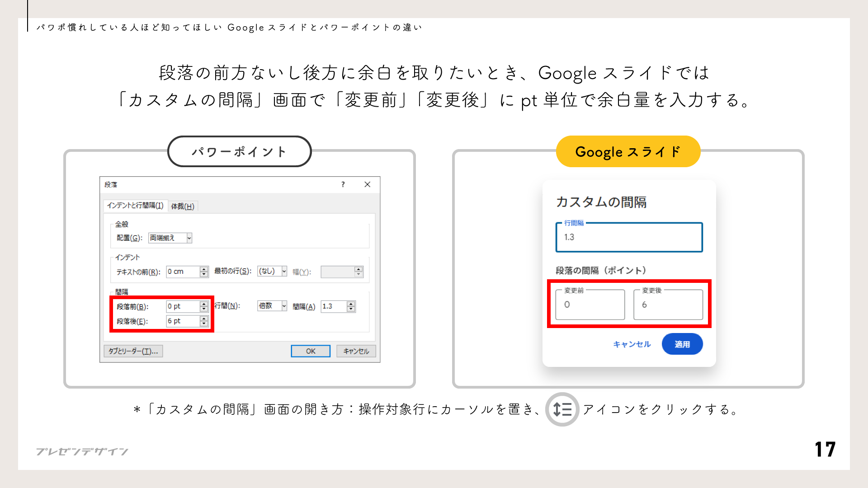
Task: Click the 段落前 0 pt field
Action: (x=183, y=306)
